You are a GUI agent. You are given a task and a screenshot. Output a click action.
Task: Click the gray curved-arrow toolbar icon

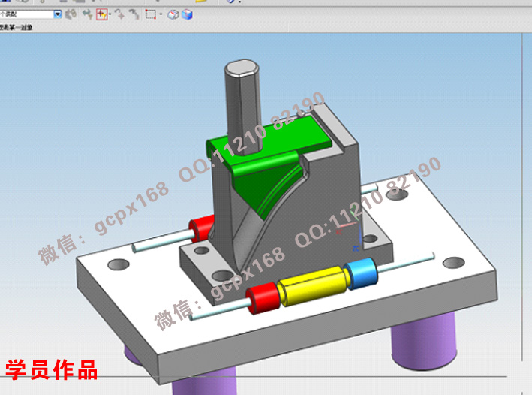click(133, 14)
